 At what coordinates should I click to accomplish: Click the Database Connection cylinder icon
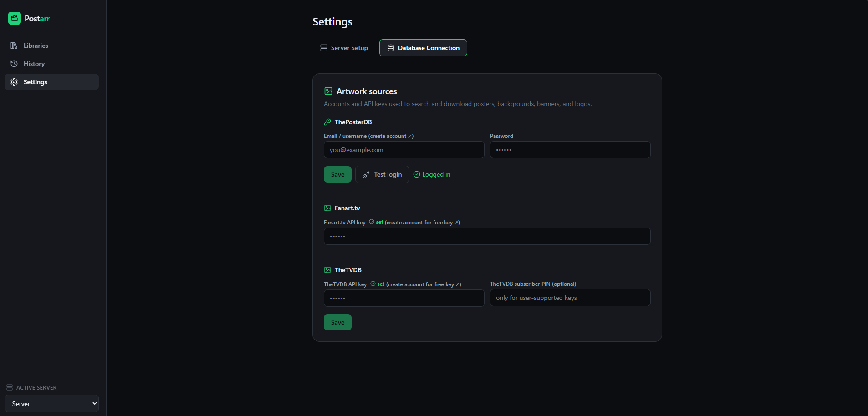391,48
